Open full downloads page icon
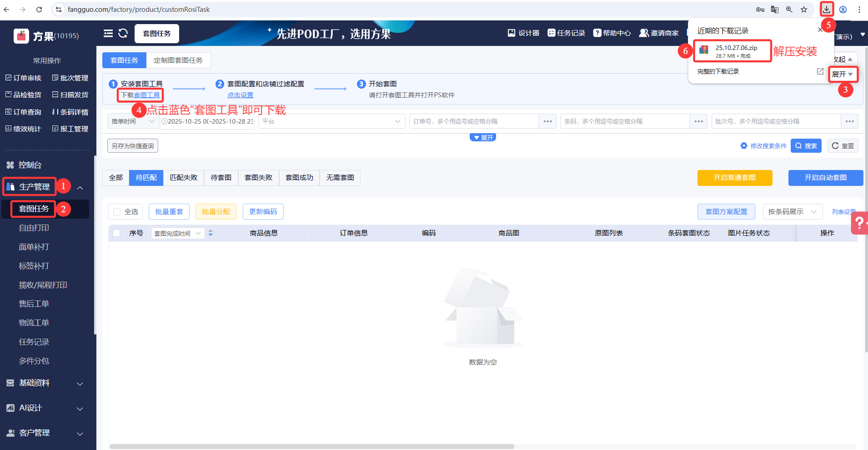The height and width of the screenshot is (450, 868). pyautogui.click(x=820, y=71)
